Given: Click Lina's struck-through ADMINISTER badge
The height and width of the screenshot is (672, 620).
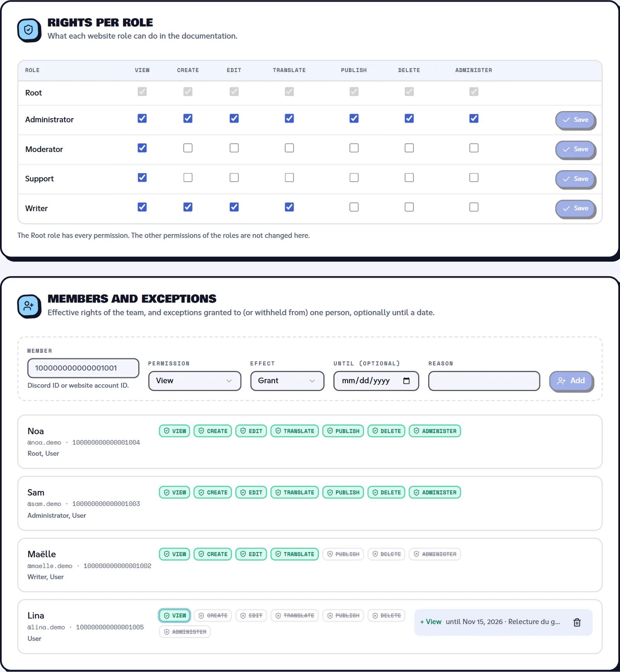Looking at the screenshot, I should (x=185, y=632).
